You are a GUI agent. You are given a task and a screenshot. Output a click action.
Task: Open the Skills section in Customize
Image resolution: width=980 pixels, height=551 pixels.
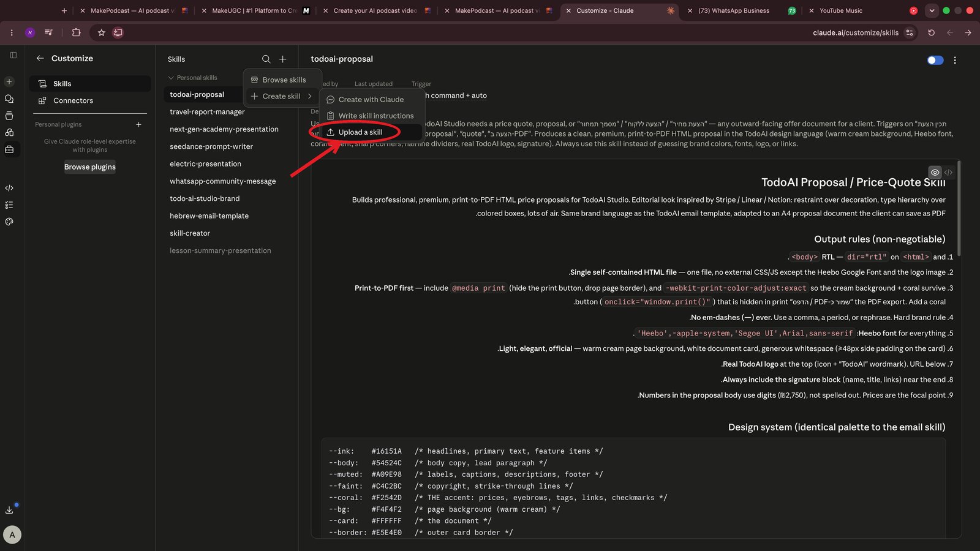pos(89,84)
